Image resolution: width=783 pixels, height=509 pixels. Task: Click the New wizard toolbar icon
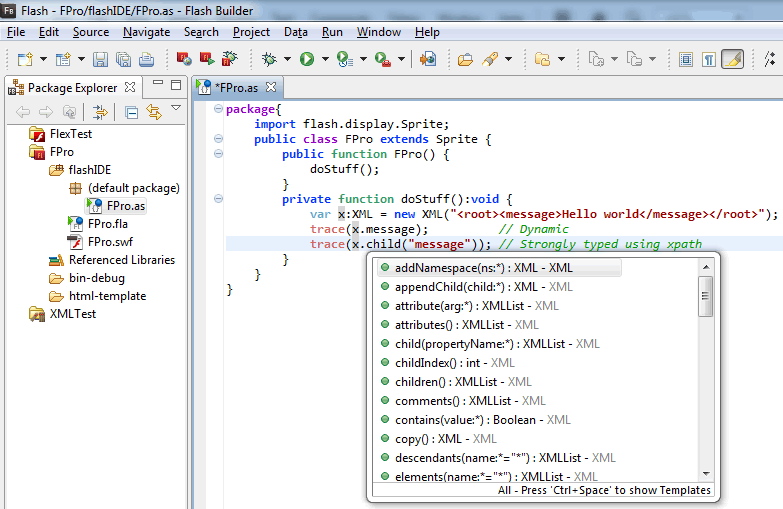point(63,59)
